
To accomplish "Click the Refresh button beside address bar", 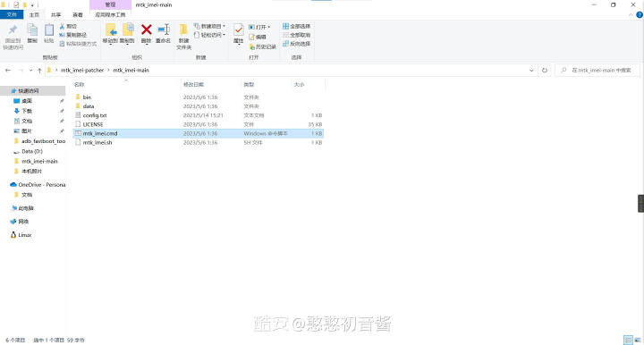I will point(545,70).
